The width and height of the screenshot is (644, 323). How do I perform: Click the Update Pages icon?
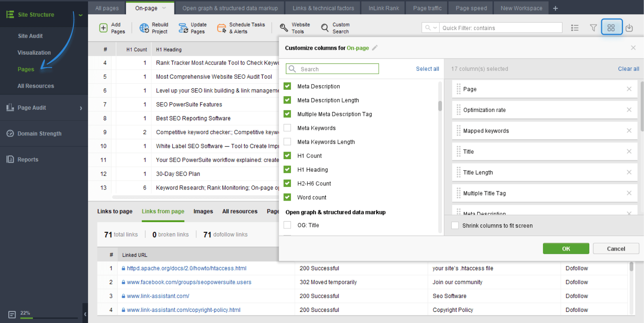(x=183, y=28)
